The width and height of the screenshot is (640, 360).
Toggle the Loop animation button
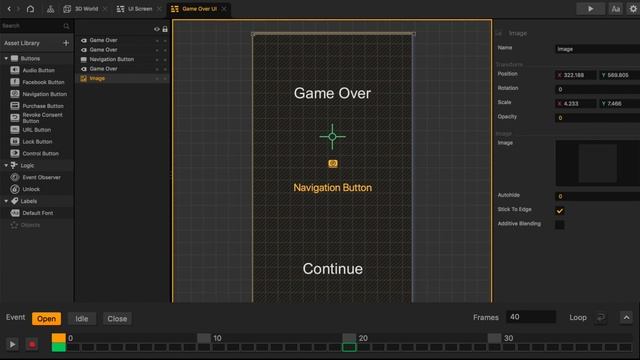coord(601,318)
